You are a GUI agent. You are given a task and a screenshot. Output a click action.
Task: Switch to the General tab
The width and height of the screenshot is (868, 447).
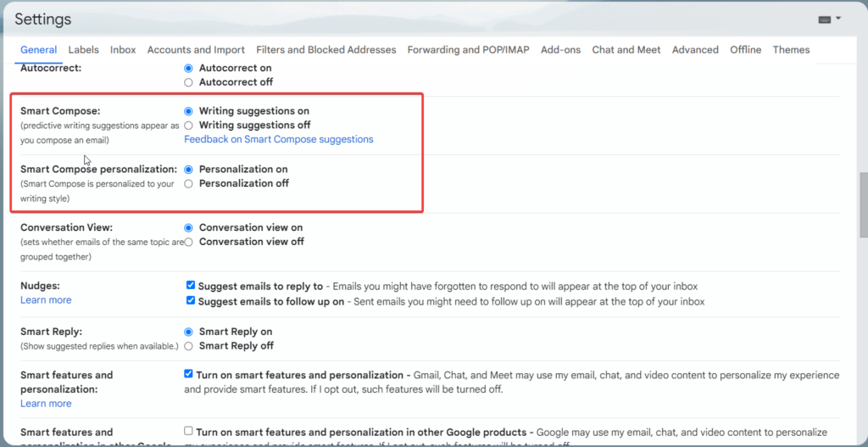pos(39,50)
